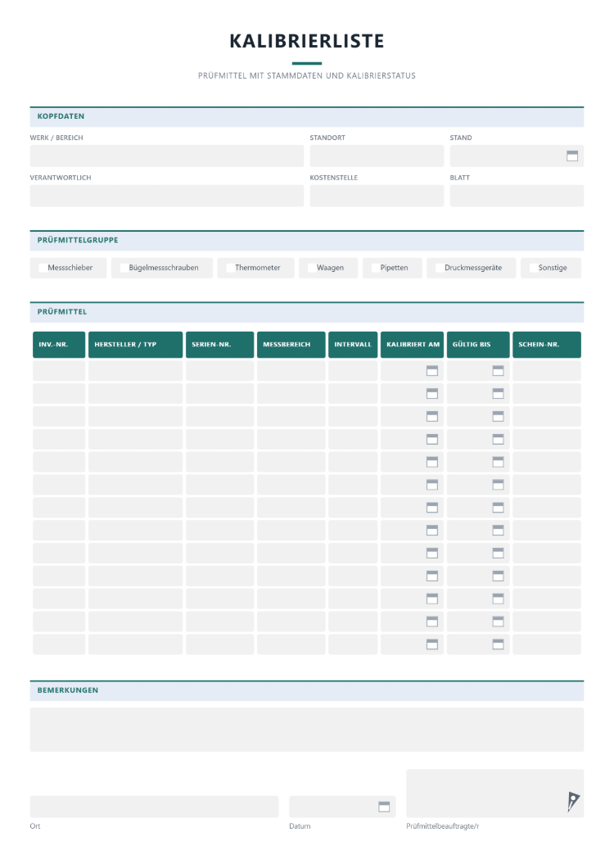
Task: Click the GÜLTIG BIS column header
Action: pos(478,345)
